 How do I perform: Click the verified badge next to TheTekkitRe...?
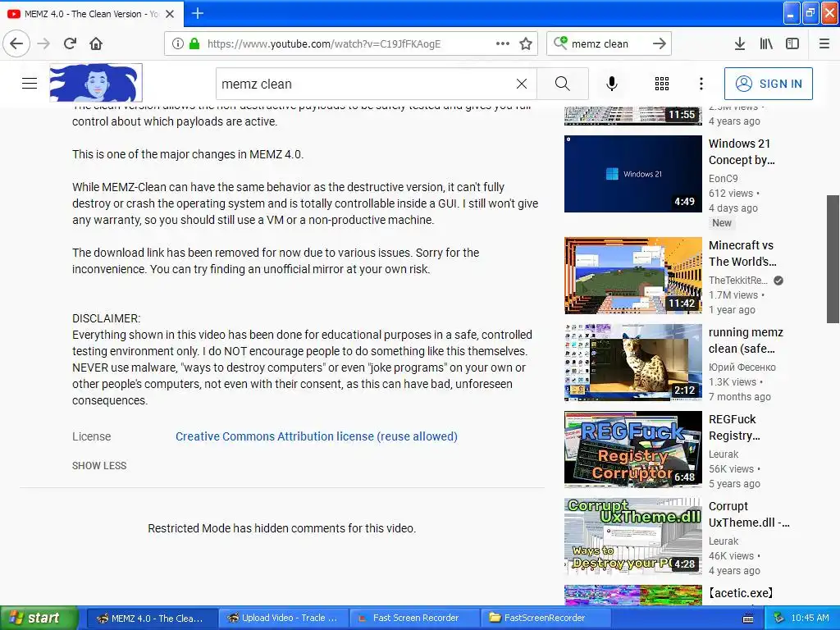[778, 281]
